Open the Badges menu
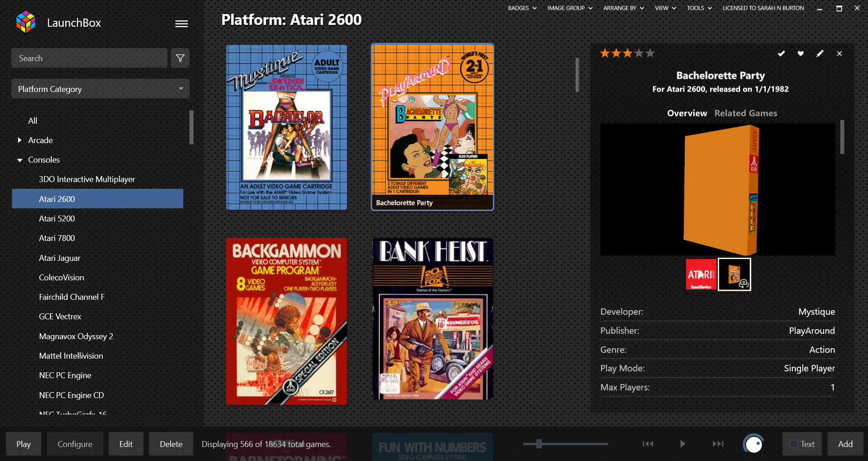The height and width of the screenshot is (461, 868). pyautogui.click(x=522, y=8)
